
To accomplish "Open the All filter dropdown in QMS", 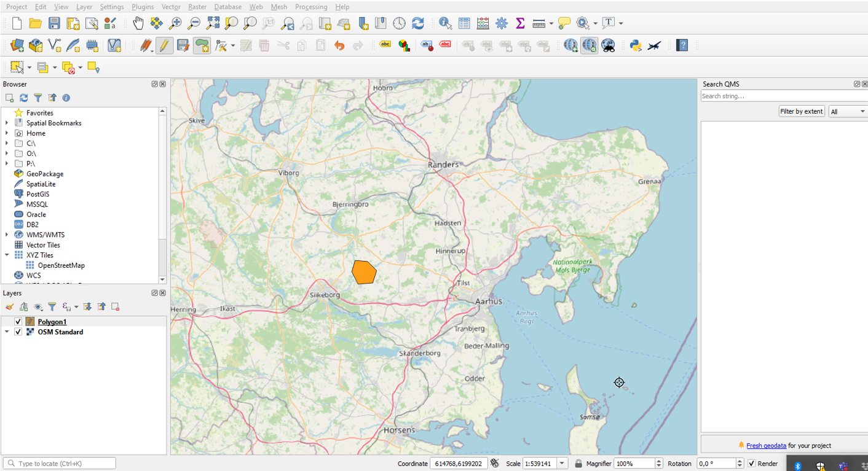I will coord(848,112).
